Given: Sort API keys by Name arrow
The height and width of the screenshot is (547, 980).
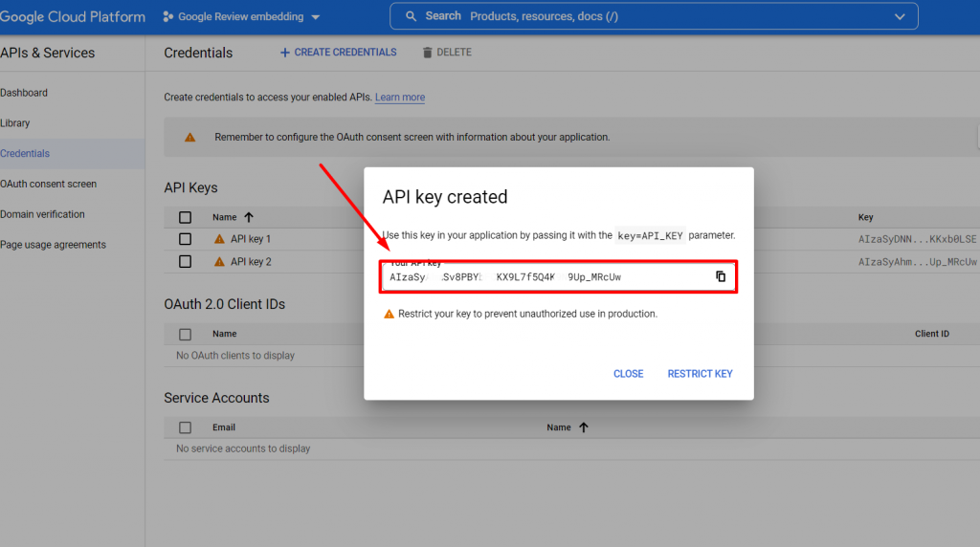Looking at the screenshot, I should [x=249, y=217].
